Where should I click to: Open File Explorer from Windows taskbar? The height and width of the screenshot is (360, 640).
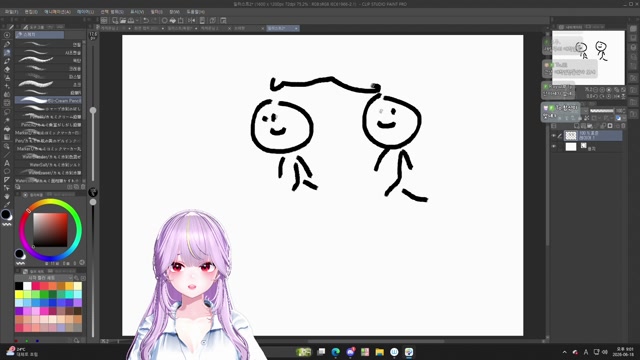tap(380, 352)
